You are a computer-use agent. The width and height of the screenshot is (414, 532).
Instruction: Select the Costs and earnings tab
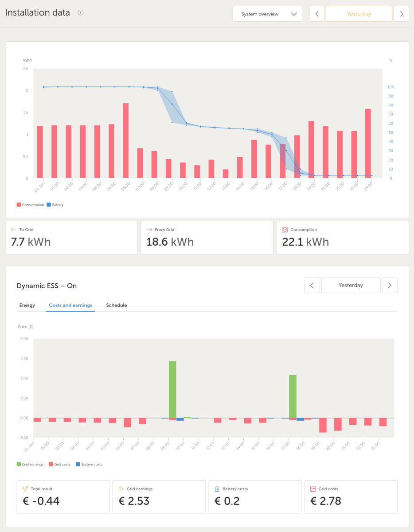(70, 305)
